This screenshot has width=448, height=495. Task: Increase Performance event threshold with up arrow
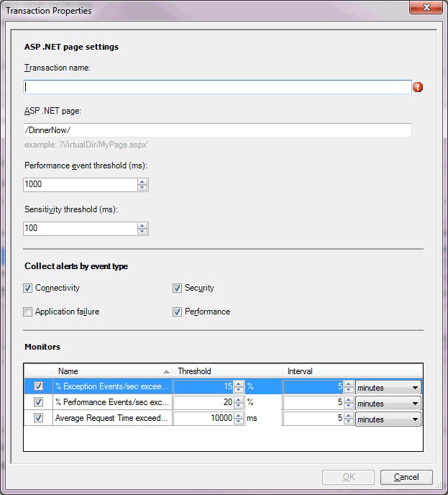(142, 182)
